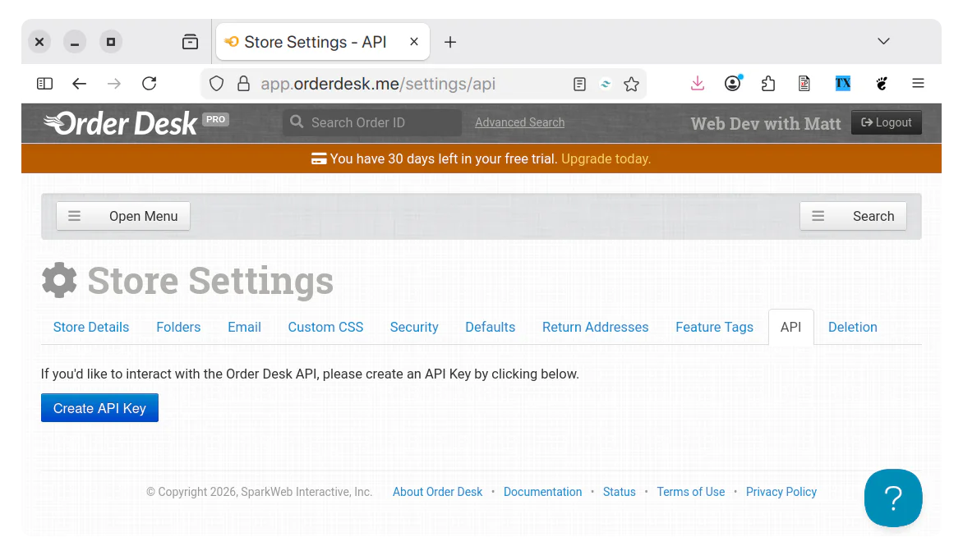Open the Firefox account menu

pos(732,83)
